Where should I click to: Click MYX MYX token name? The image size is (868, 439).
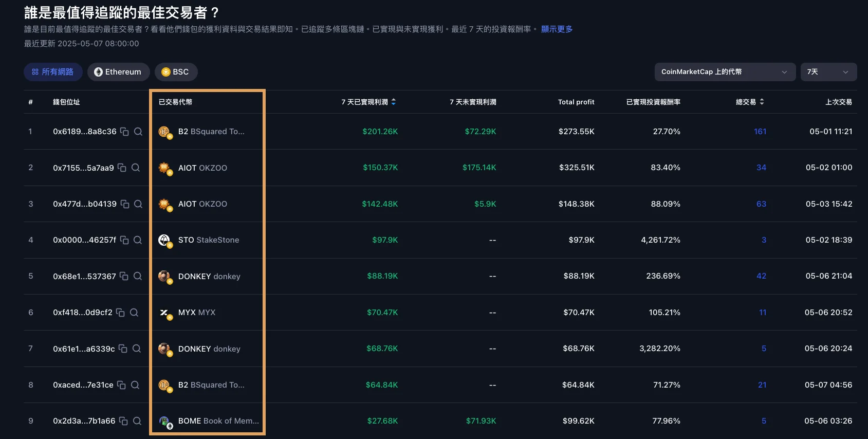click(197, 313)
